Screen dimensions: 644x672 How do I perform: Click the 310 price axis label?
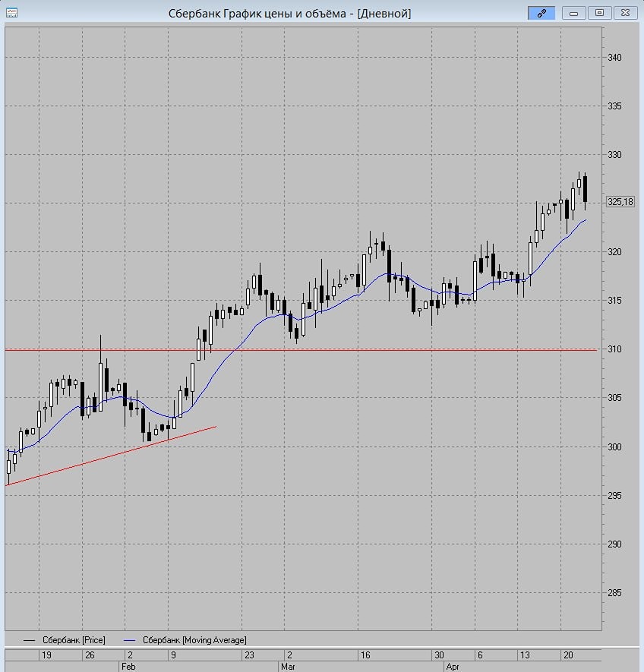(614, 349)
